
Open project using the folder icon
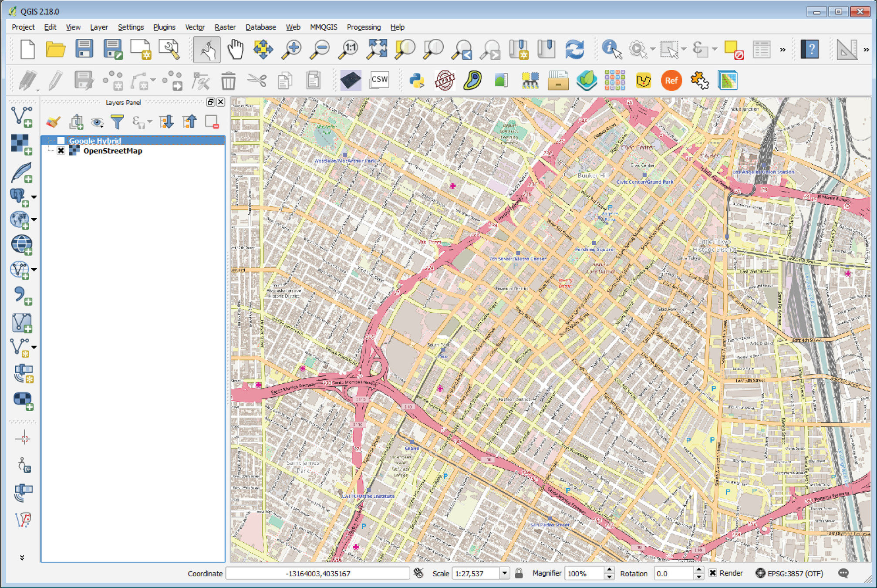coord(56,49)
